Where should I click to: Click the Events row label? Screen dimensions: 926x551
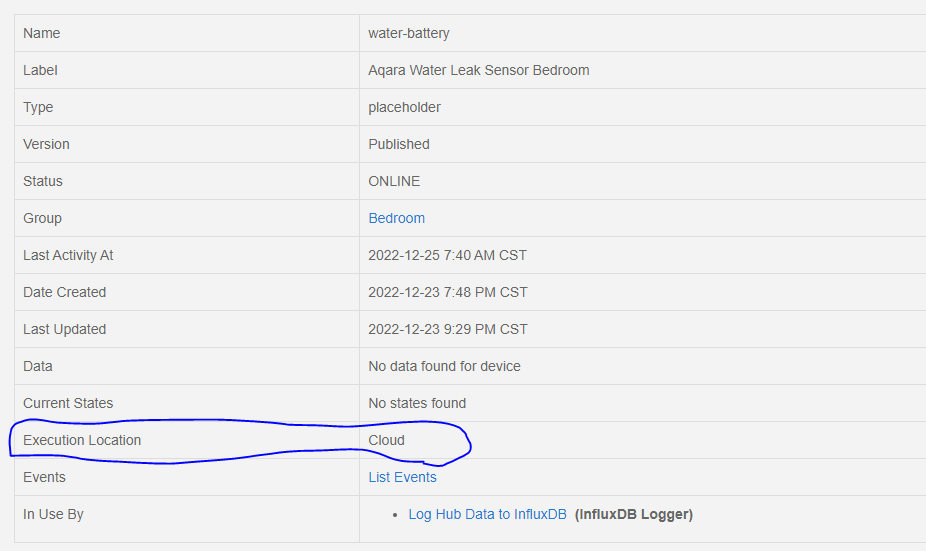pos(44,477)
